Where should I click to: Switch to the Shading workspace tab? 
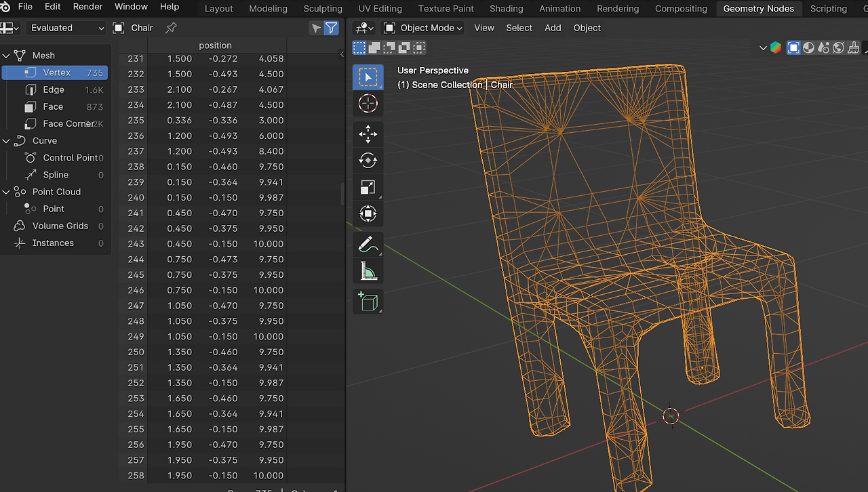[x=506, y=8]
